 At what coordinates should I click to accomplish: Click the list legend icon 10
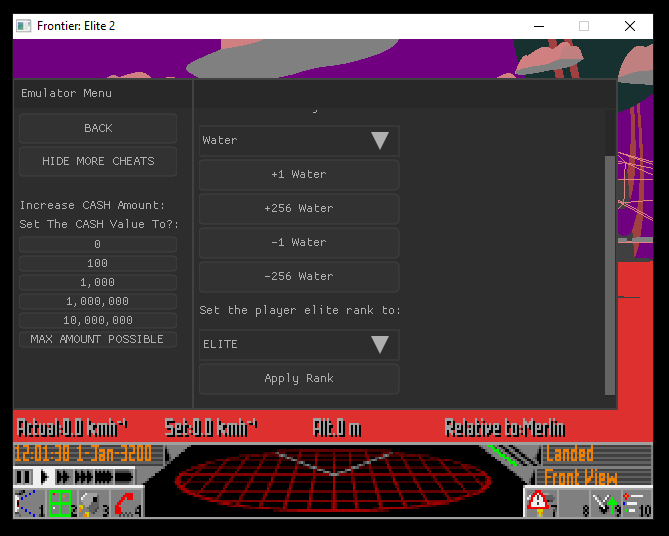pyautogui.click(x=637, y=504)
